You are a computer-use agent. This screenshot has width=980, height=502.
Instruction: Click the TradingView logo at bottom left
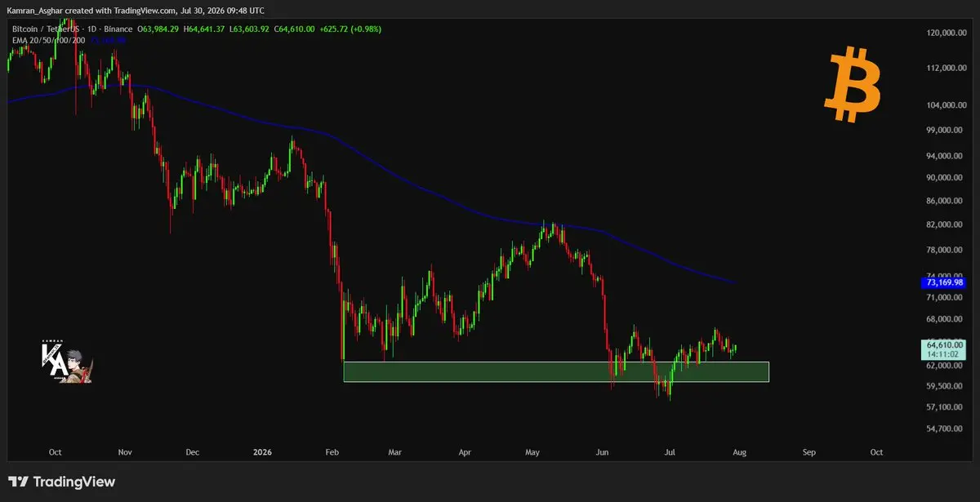click(62, 482)
